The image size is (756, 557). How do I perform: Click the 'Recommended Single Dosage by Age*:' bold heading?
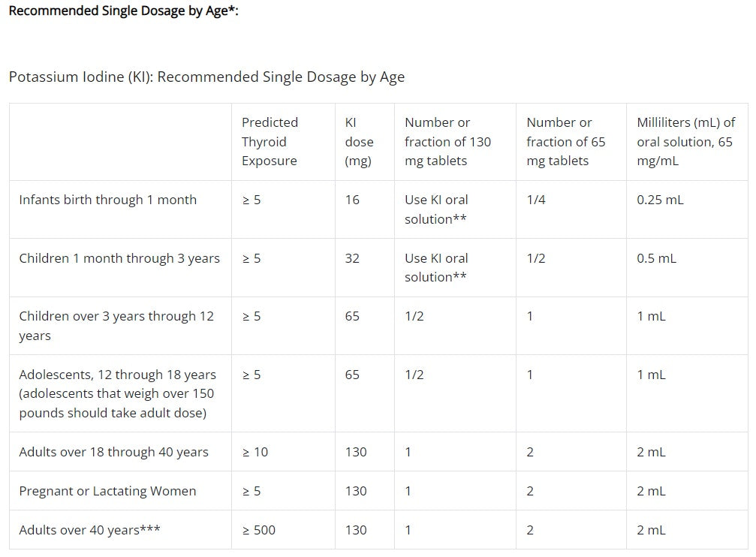tap(123, 12)
